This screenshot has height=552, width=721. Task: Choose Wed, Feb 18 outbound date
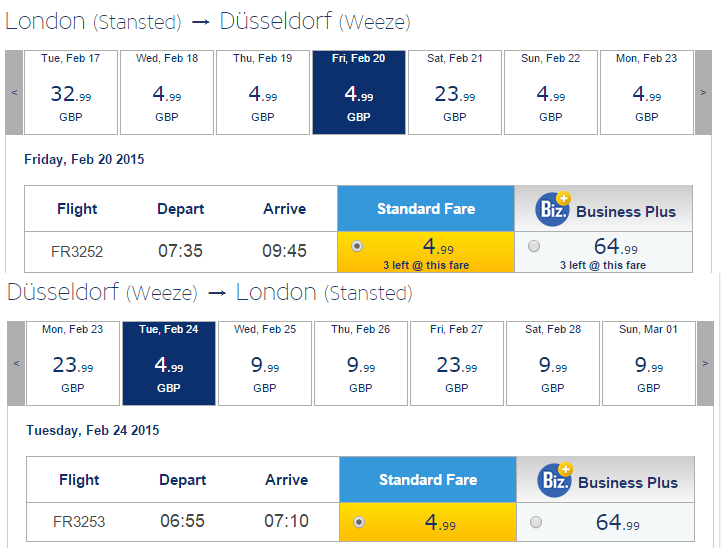[167, 92]
